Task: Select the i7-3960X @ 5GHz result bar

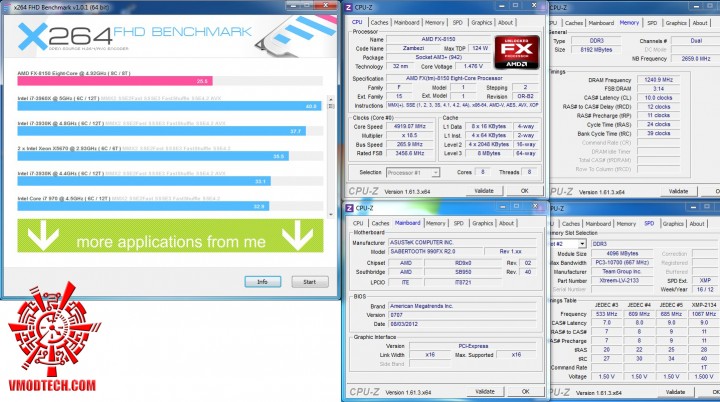Action: (x=169, y=106)
